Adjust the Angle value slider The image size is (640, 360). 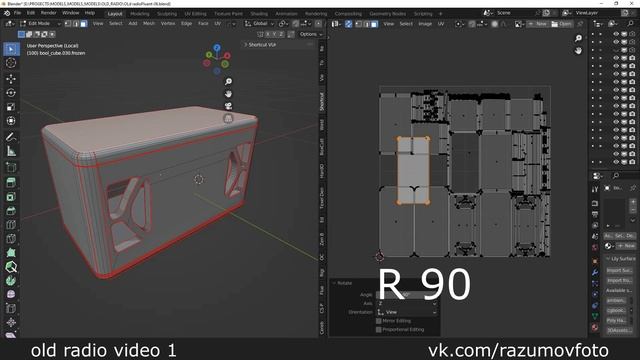tap(407, 295)
